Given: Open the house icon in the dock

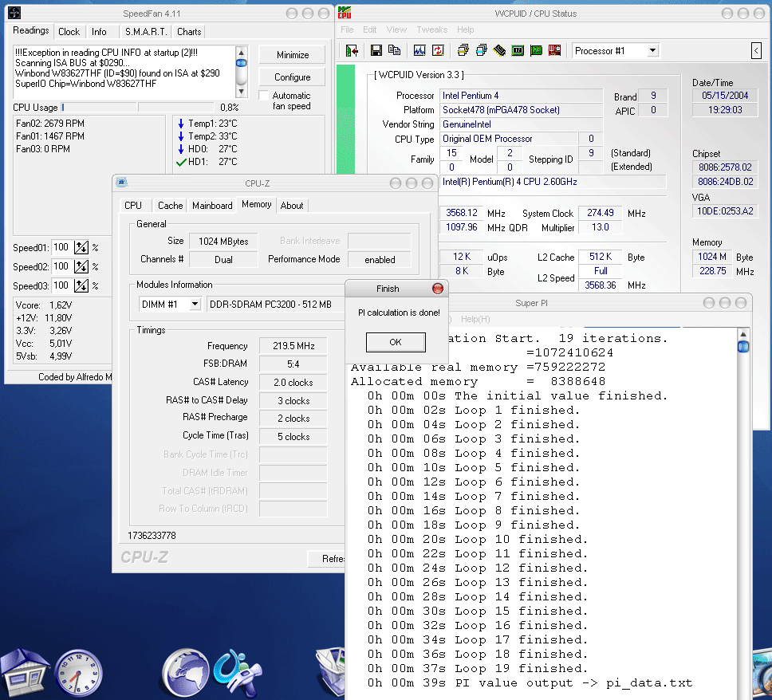Looking at the screenshot, I should (x=24, y=673).
